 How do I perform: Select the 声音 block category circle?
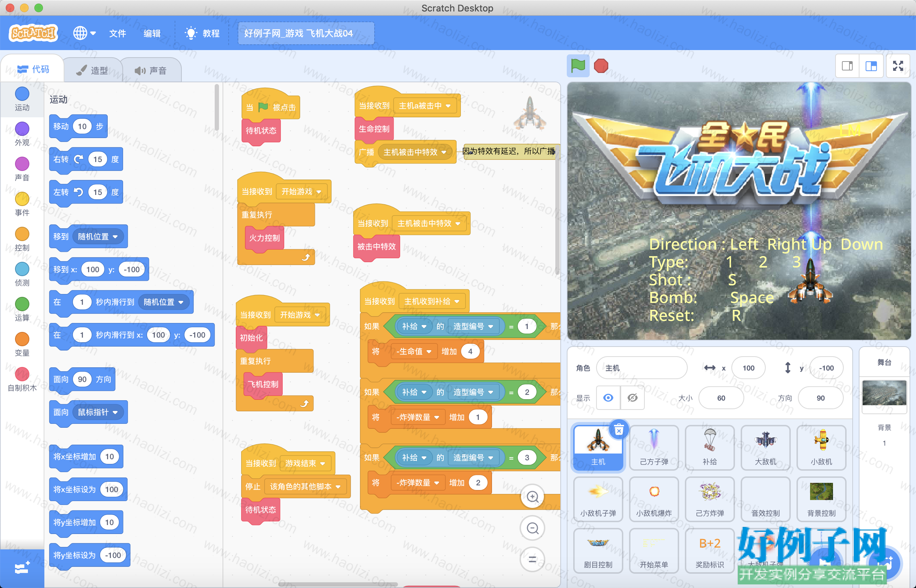(22, 164)
